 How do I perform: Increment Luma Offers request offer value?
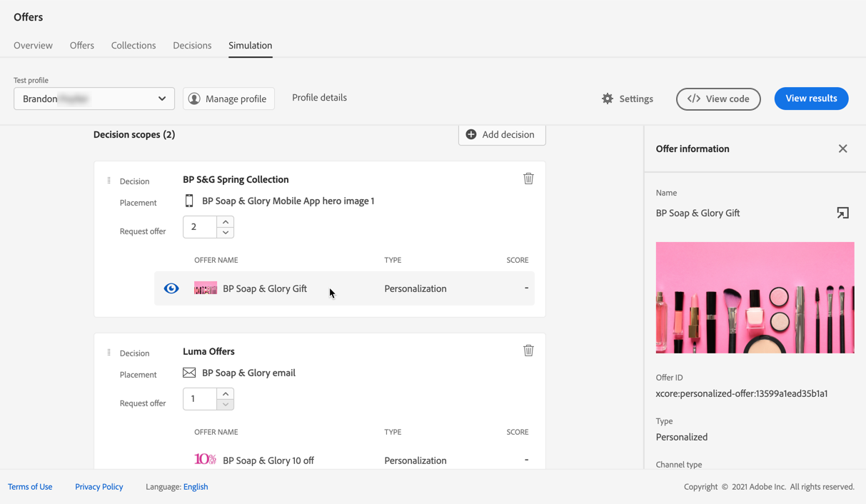[226, 393]
